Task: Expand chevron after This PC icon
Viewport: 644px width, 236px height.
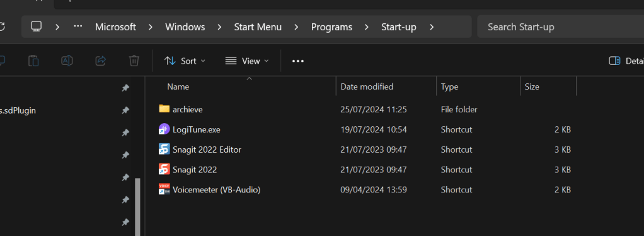Action: [57, 27]
